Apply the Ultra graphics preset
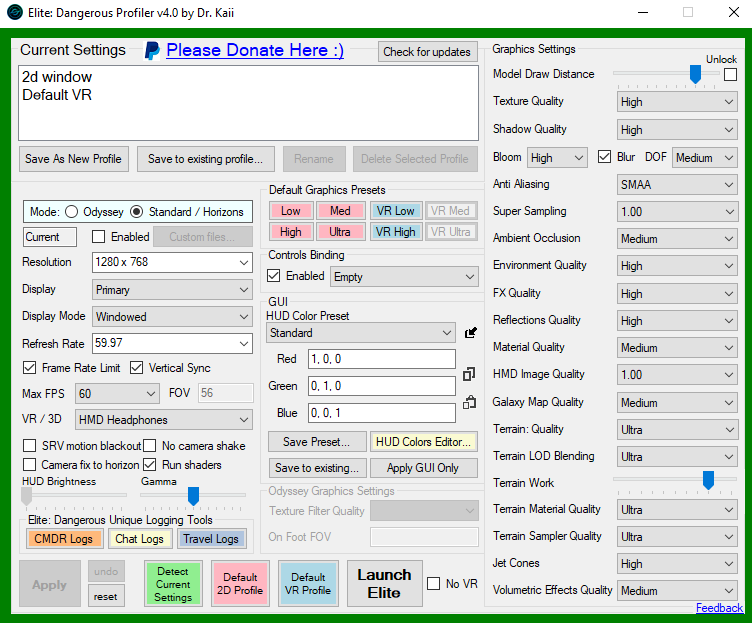The width and height of the screenshot is (752, 623). tap(340, 232)
